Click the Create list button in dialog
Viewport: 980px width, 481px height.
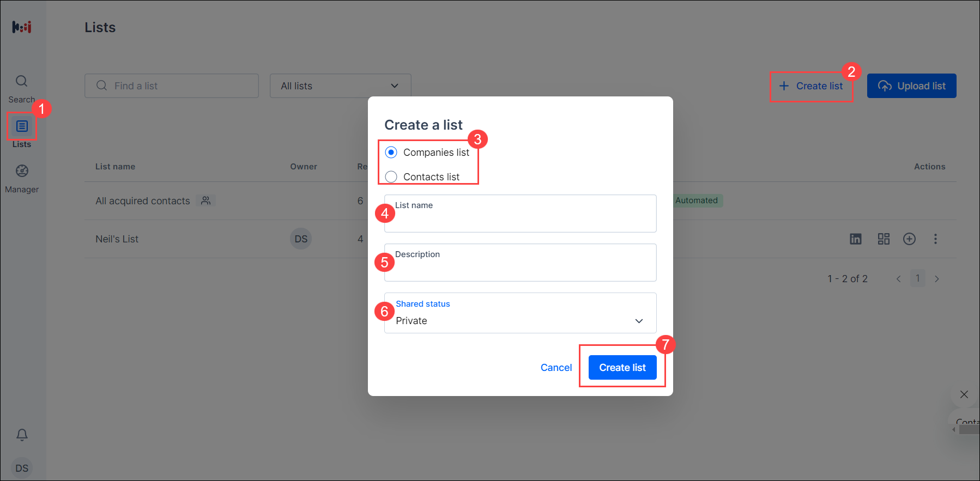tap(622, 368)
